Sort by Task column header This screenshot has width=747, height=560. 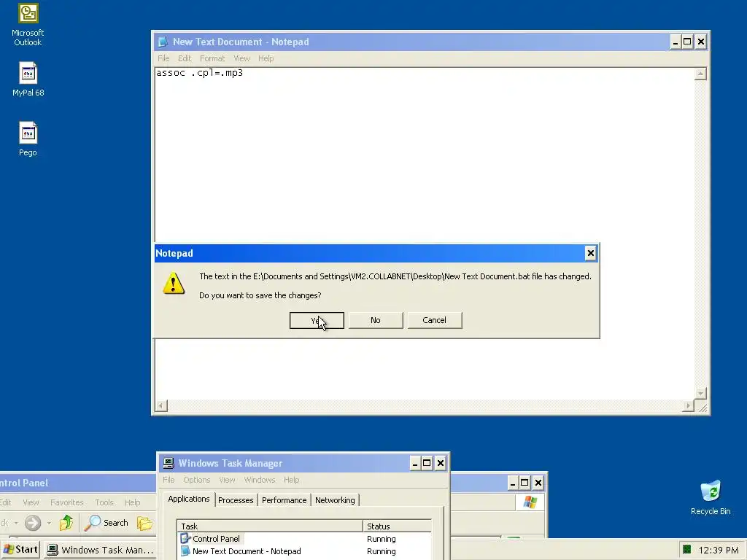click(270, 526)
